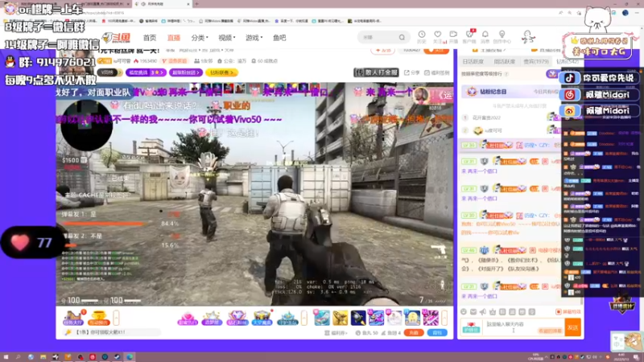Open the 福利签到 check-in link
Screen dimensions: 644x362
click(x=437, y=72)
